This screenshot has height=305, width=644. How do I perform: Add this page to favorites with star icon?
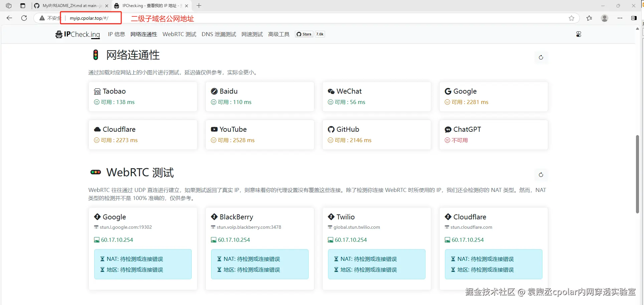click(x=572, y=18)
